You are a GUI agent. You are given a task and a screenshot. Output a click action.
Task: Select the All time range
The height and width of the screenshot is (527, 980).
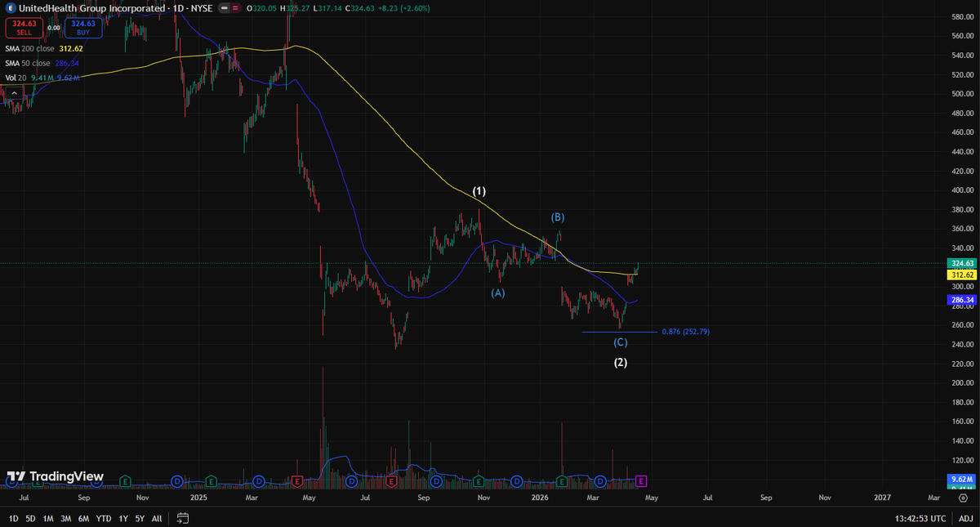(x=157, y=519)
